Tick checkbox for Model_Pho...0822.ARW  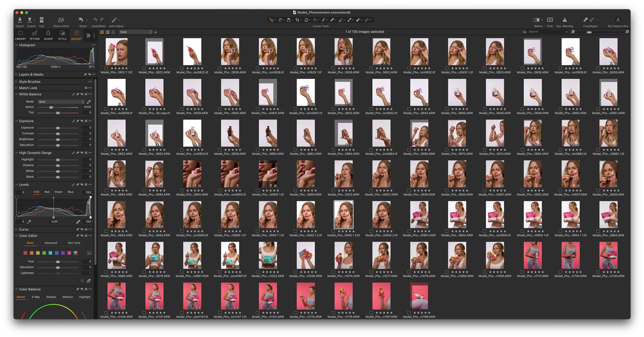(x=144, y=68)
